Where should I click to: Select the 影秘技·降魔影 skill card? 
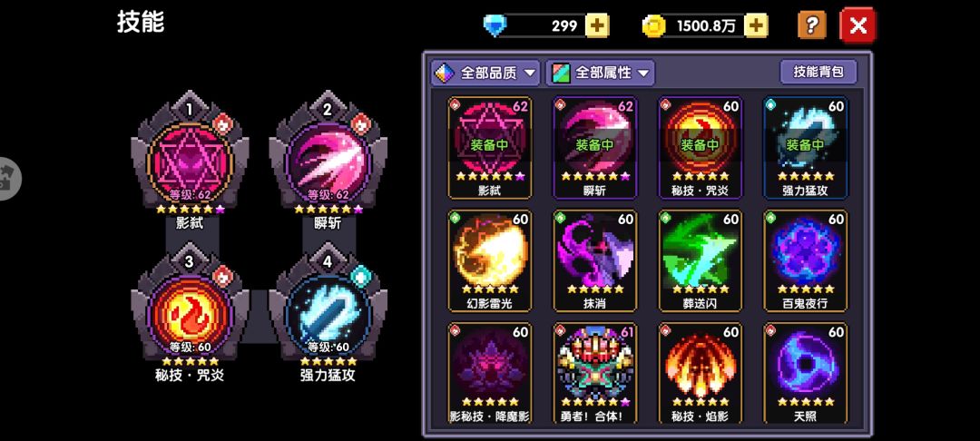click(x=490, y=373)
